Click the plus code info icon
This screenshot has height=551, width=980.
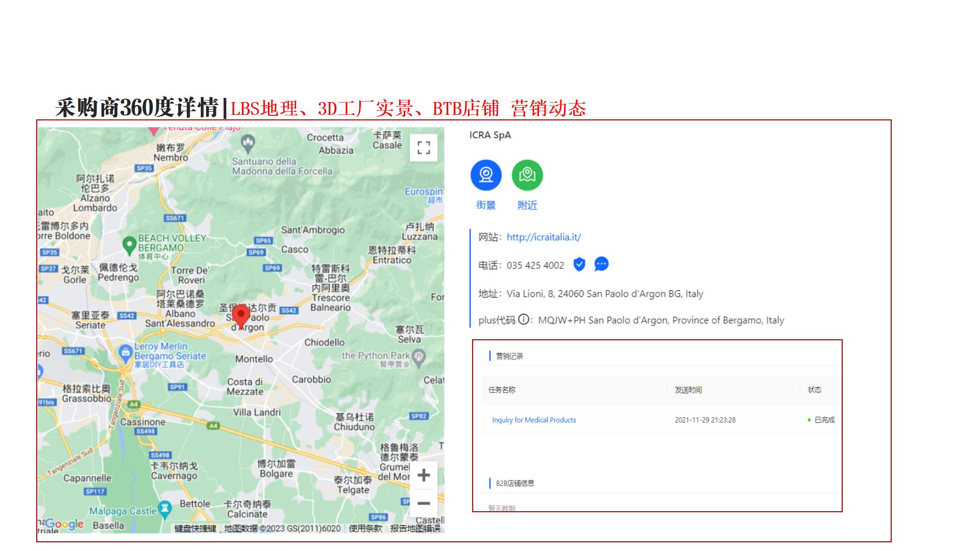tap(524, 319)
